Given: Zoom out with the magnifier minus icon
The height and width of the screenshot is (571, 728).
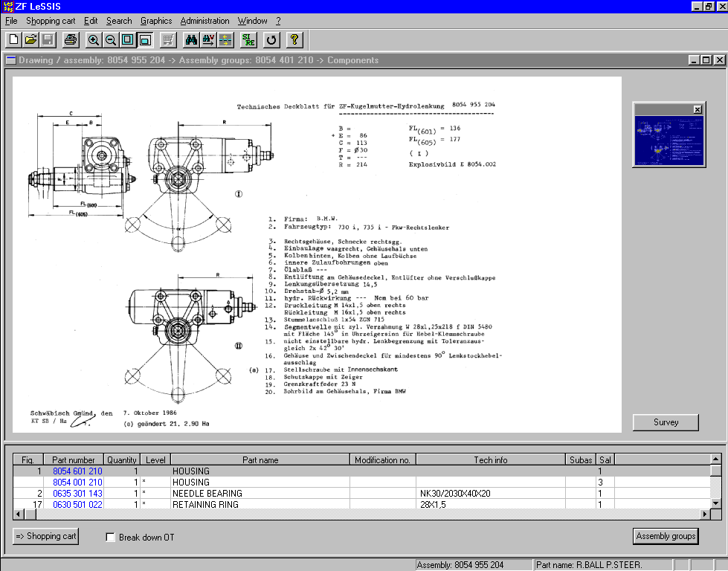Looking at the screenshot, I should click(x=111, y=40).
